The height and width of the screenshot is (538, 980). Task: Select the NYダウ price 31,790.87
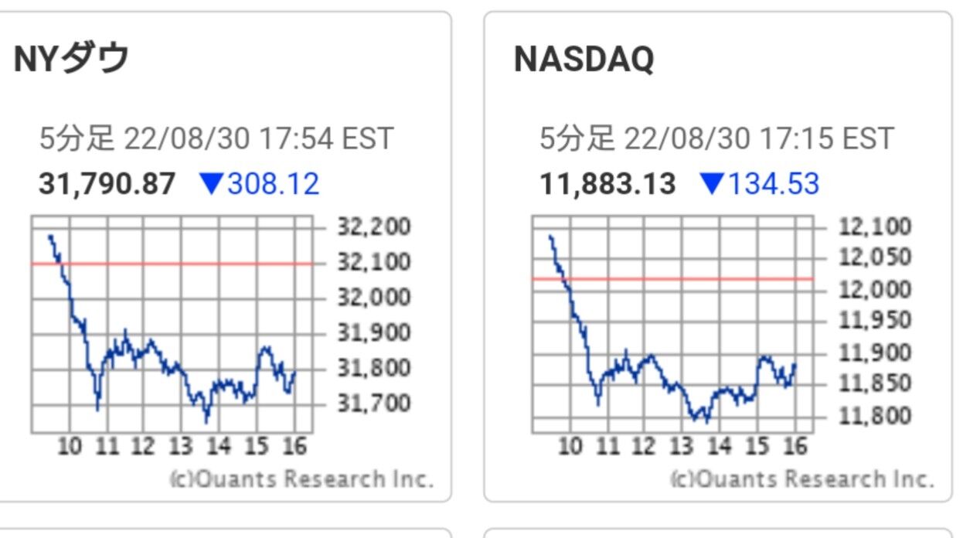[x=107, y=184]
